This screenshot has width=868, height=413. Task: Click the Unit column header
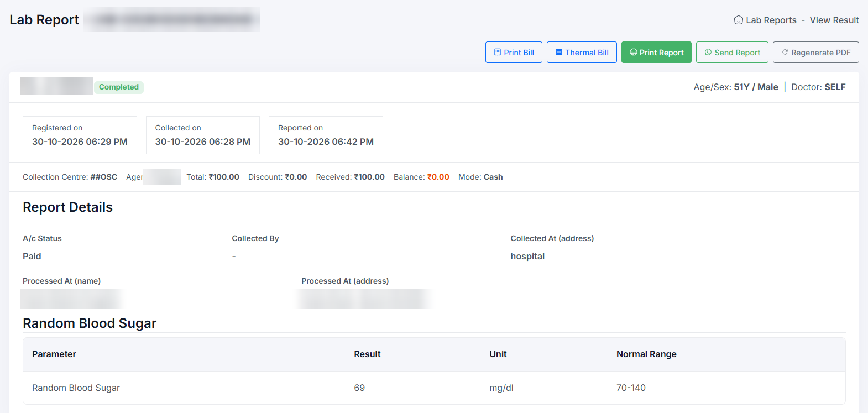click(498, 354)
